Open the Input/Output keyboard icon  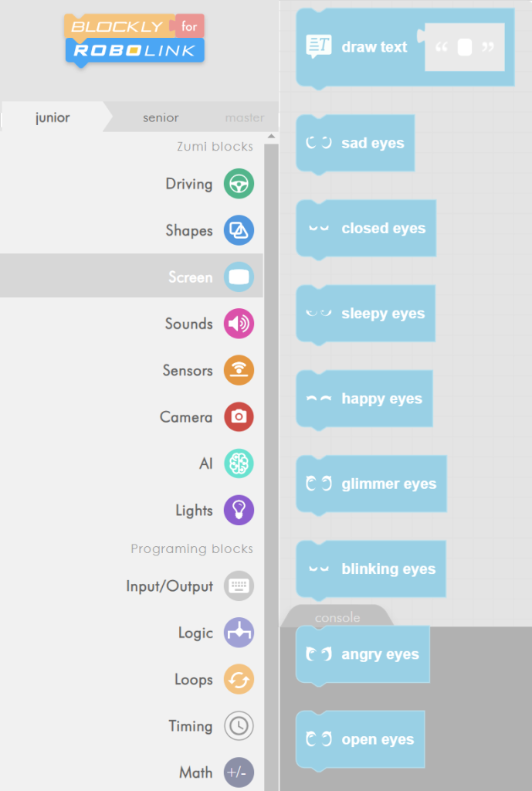(x=239, y=586)
